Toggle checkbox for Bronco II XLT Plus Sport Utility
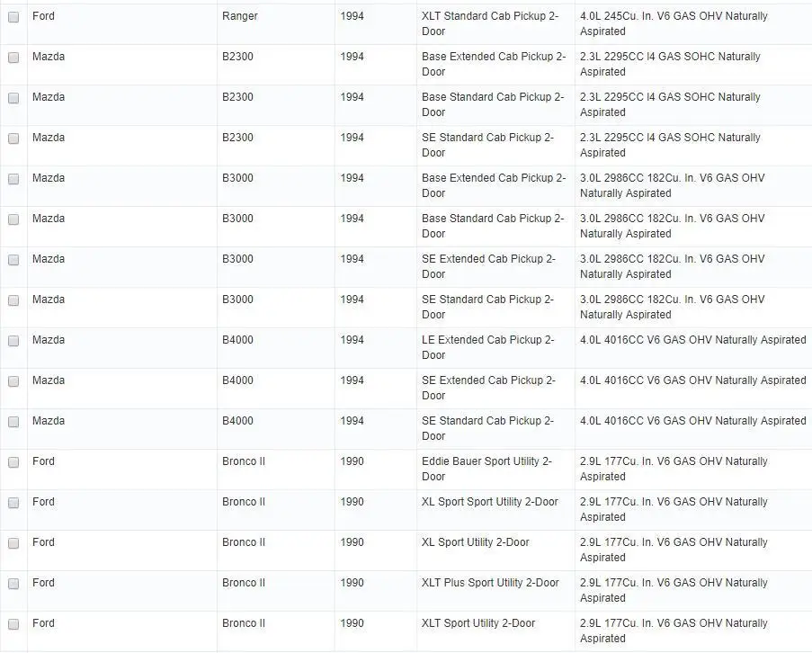Screen dimensions: 812x653 (13, 584)
